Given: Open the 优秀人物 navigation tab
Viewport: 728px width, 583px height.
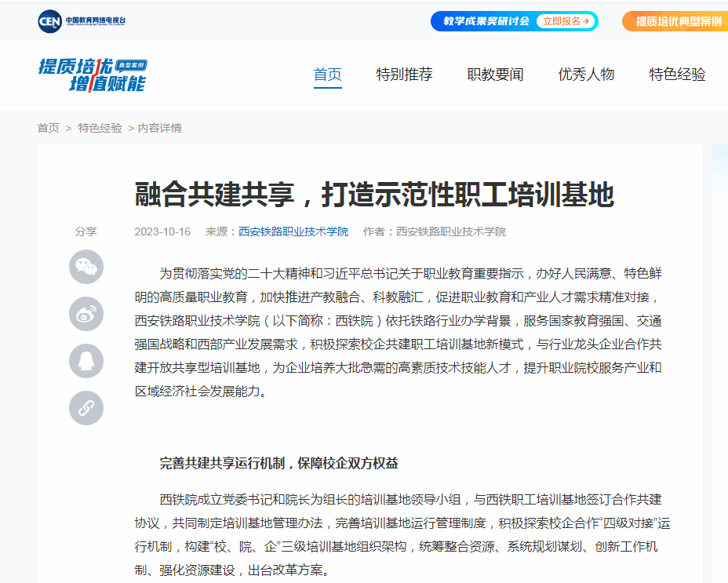Looking at the screenshot, I should pyautogui.click(x=586, y=75).
